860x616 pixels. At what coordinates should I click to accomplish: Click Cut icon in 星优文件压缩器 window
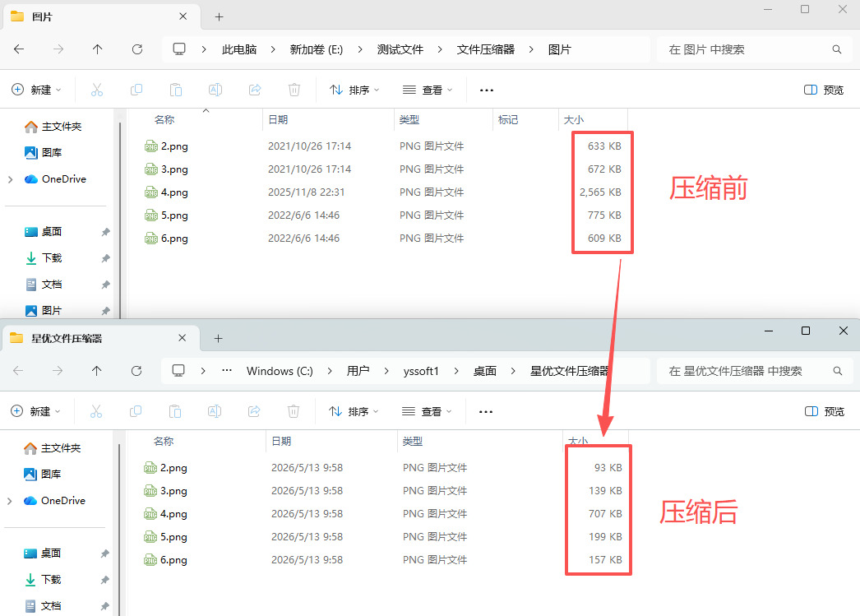click(96, 411)
